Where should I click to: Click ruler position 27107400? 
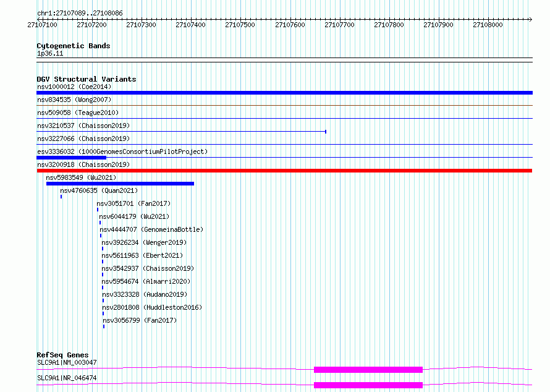pyautogui.click(x=190, y=25)
